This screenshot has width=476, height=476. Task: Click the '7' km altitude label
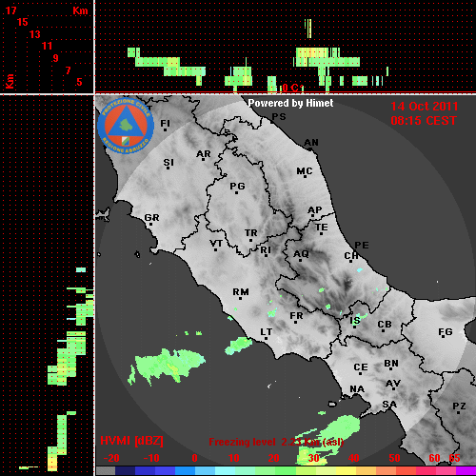coord(68,70)
